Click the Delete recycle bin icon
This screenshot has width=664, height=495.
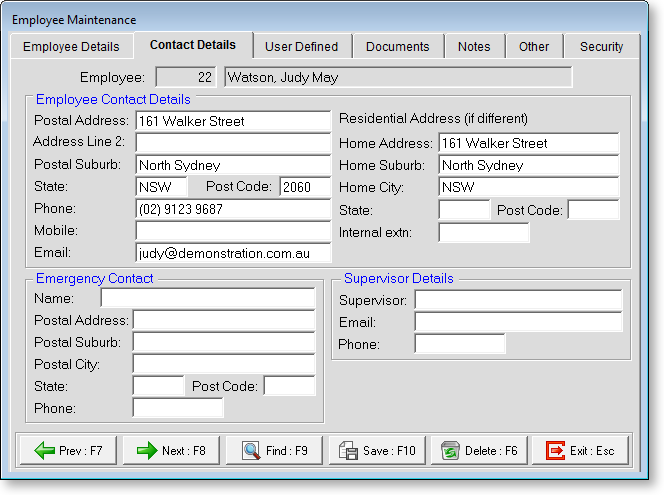click(x=450, y=451)
